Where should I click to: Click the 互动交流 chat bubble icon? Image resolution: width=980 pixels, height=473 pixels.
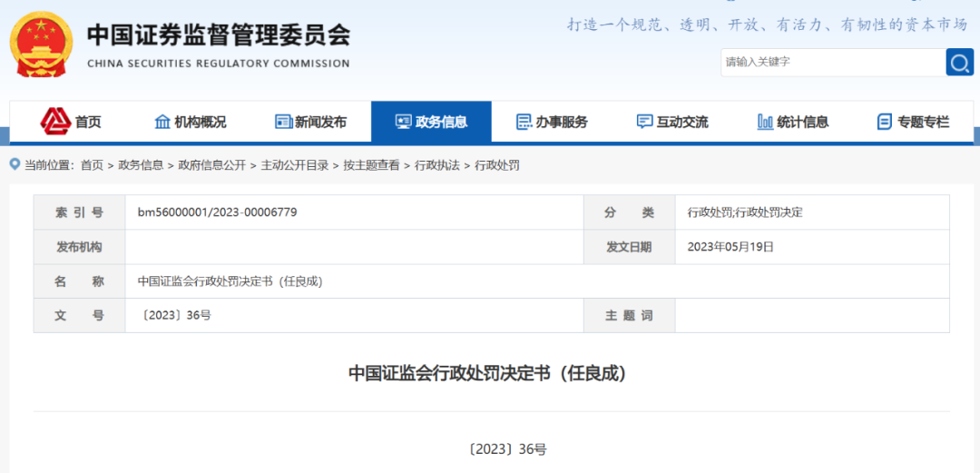coord(644,122)
